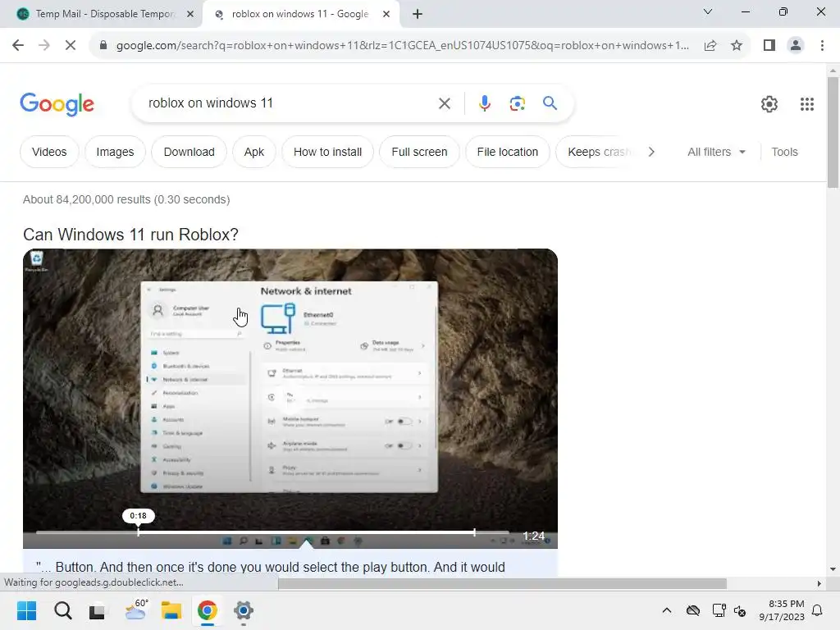The width and height of the screenshot is (840, 630).
Task: Expand the All filters dropdown
Action: tap(716, 152)
